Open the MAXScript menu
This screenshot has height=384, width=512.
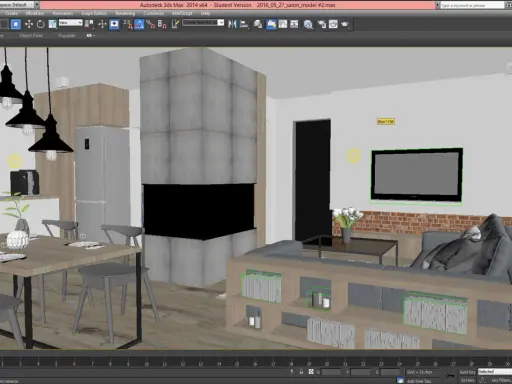pyautogui.click(x=182, y=13)
